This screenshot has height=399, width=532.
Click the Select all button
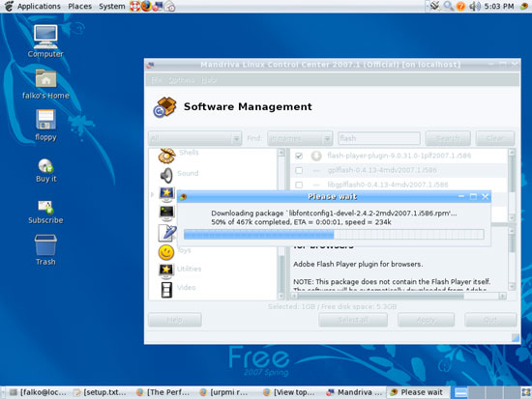tap(353, 320)
